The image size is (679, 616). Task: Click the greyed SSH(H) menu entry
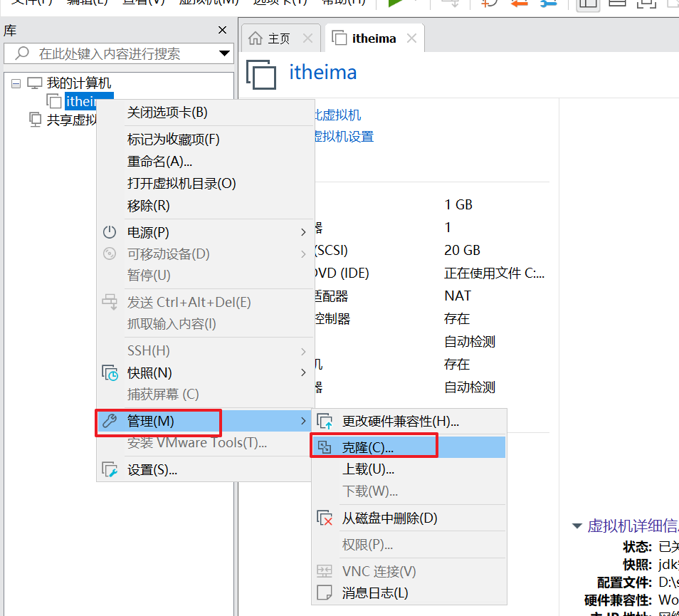(x=205, y=351)
